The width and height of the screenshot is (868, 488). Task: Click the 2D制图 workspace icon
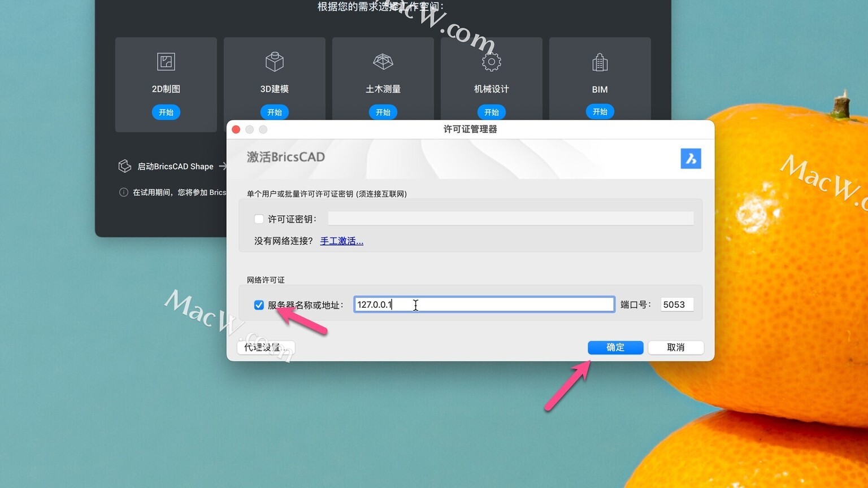coord(166,62)
